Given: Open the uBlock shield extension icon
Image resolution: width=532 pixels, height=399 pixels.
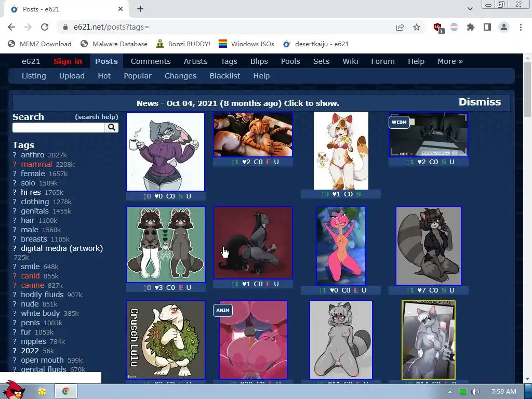Looking at the screenshot, I should [x=438, y=28].
